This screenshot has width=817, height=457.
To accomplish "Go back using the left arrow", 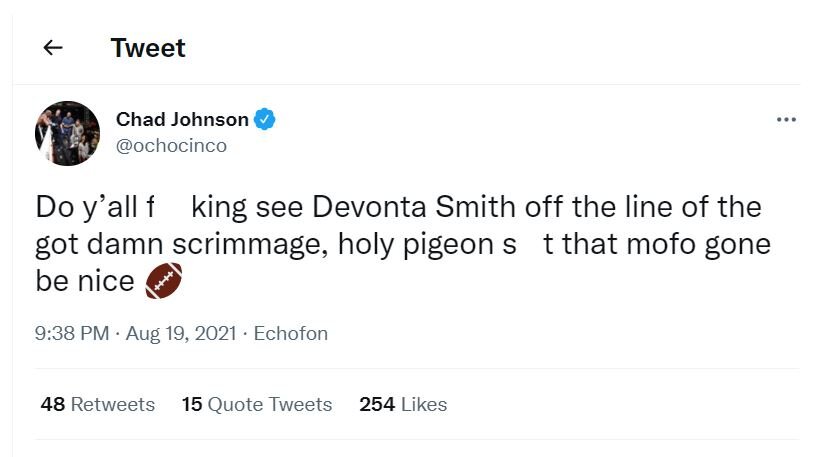I will click(x=53, y=47).
